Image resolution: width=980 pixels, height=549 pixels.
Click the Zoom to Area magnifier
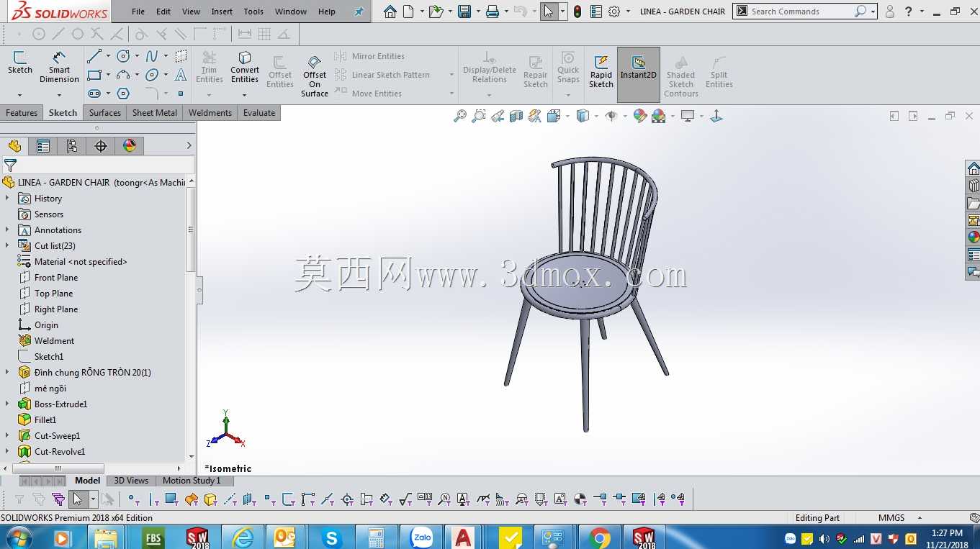point(479,116)
